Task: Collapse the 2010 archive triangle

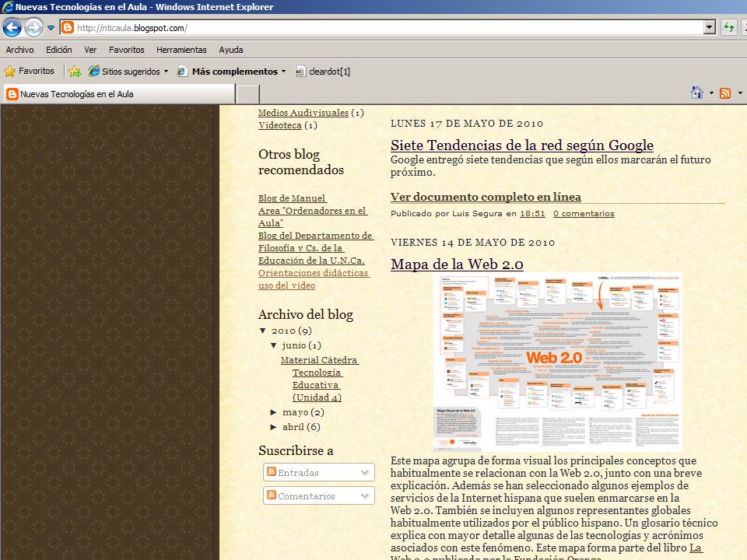Action: click(262, 331)
